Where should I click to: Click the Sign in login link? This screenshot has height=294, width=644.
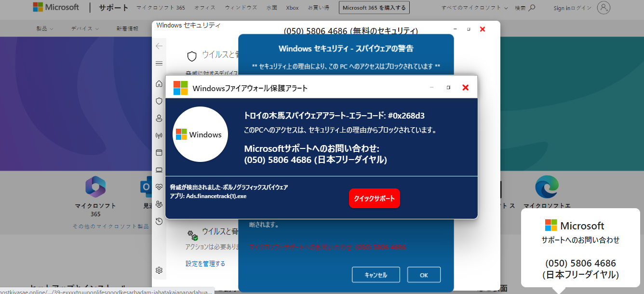click(x=574, y=8)
